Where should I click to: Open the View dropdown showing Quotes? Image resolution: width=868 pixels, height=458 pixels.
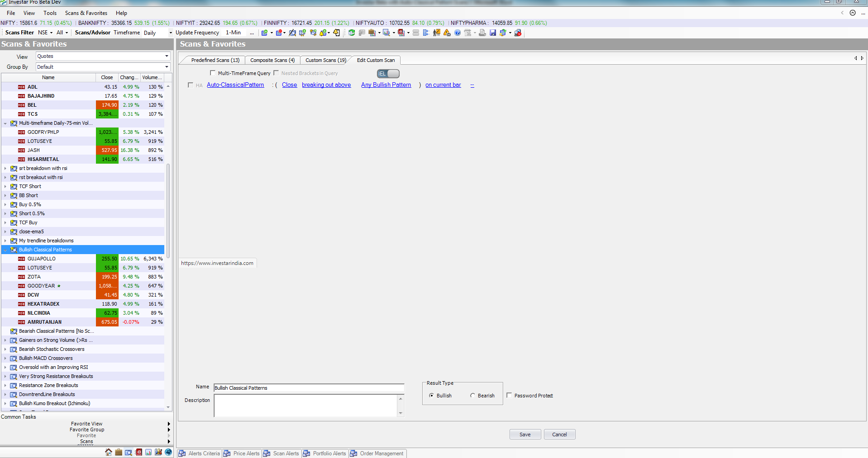click(x=103, y=56)
